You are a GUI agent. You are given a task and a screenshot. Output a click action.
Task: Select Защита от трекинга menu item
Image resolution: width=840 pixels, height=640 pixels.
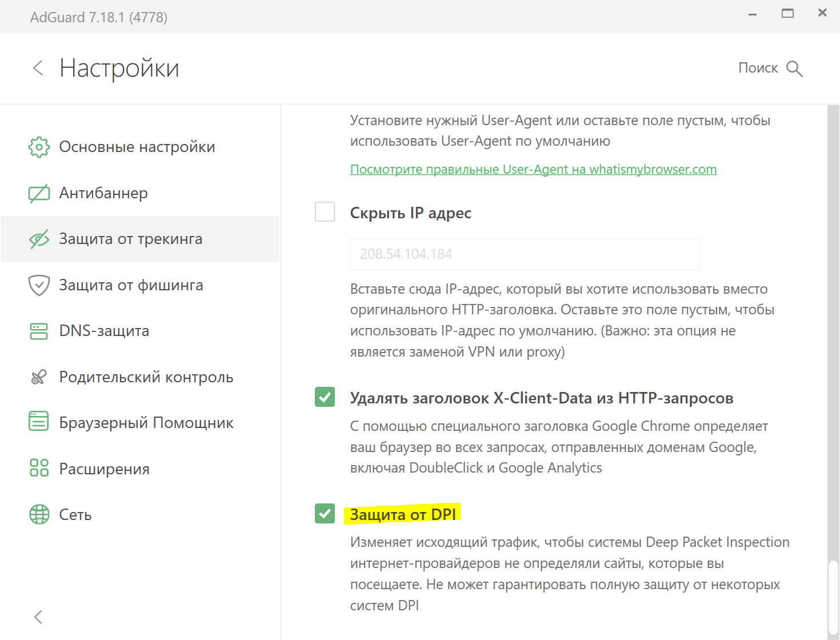point(140,239)
